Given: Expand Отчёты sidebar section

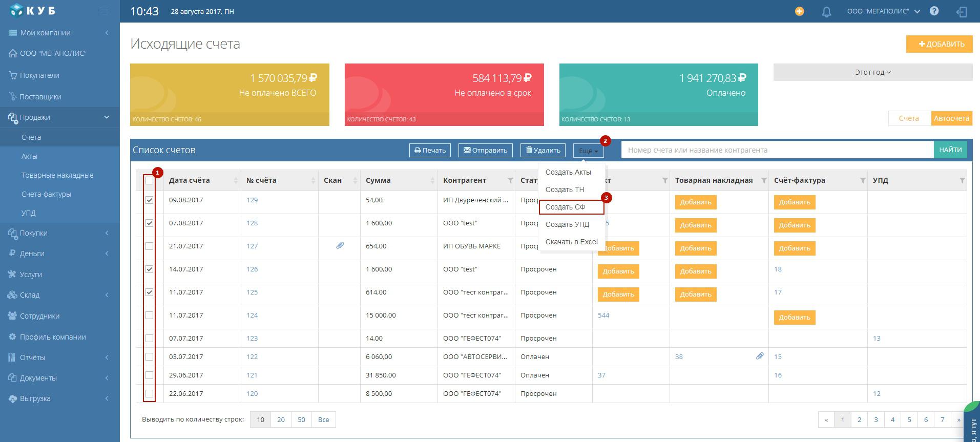Looking at the screenshot, I should tap(59, 357).
